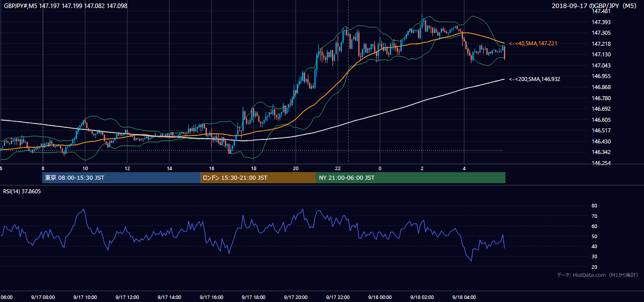The height and width of the screenshot is (302, 644).
Task: Click price level 147.043 on price axis
Action: click(602, 65)
